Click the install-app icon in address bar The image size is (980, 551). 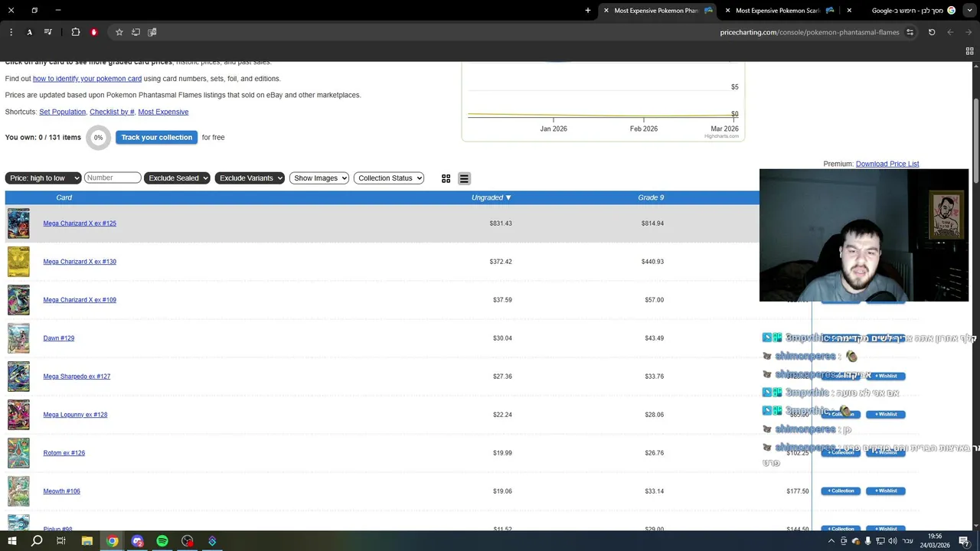pos(136,32)
